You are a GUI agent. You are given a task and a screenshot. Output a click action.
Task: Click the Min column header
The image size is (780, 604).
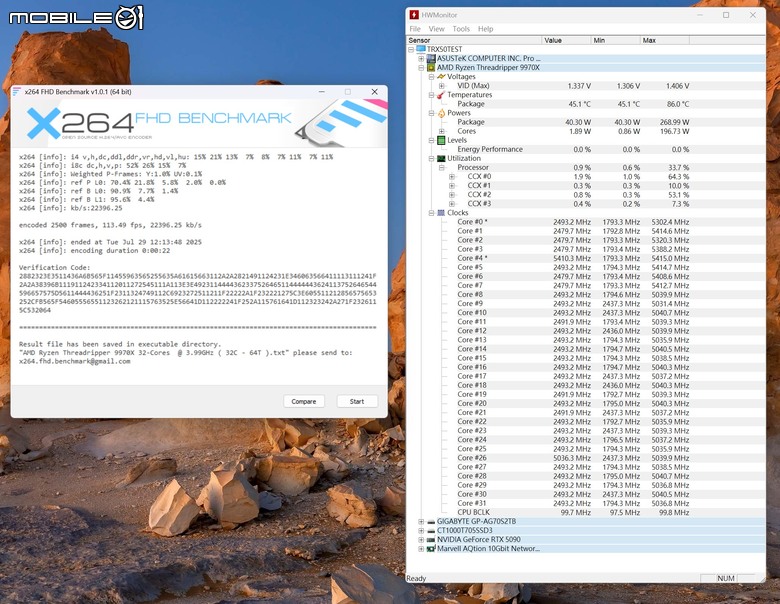click(615, 40)
